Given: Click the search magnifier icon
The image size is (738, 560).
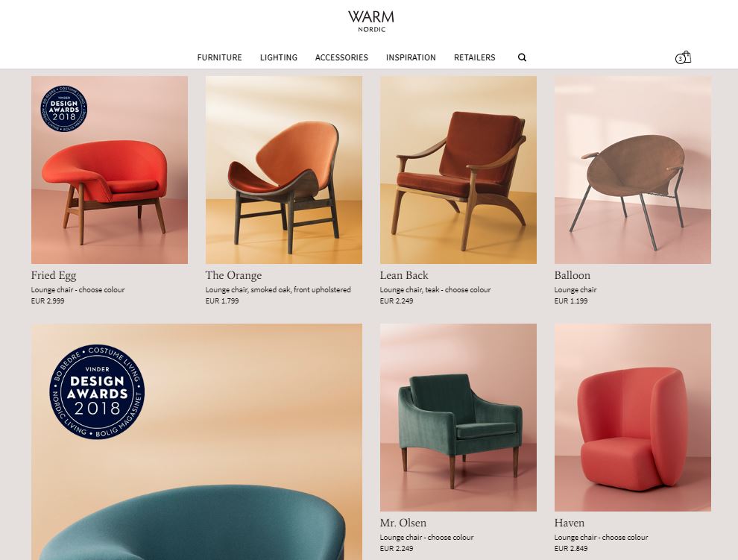Looking at the screenshot, I should coord(522,57).
